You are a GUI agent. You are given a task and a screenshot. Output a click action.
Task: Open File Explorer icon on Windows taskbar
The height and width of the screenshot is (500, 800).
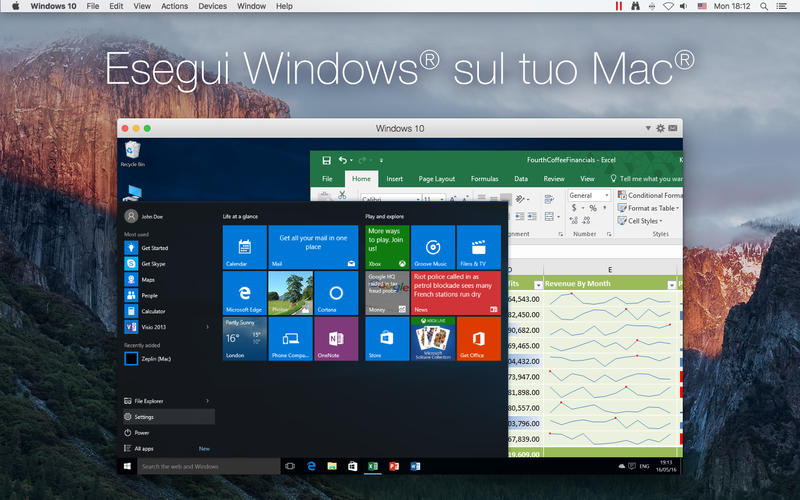(x=332, y=466)
